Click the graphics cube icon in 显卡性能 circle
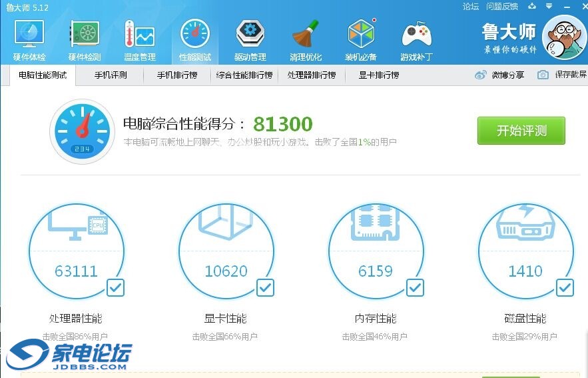This screenshot has height=378, width=588. point(225,221)
